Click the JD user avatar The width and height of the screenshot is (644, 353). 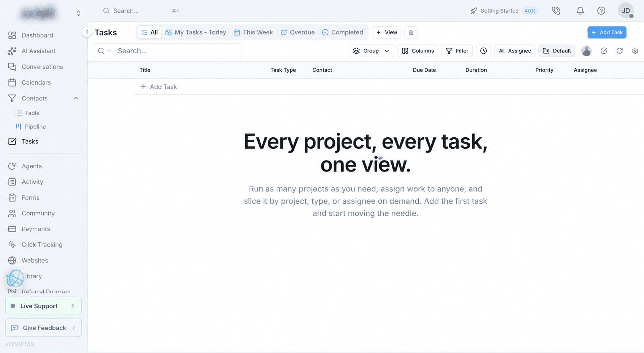click(626, 11)
